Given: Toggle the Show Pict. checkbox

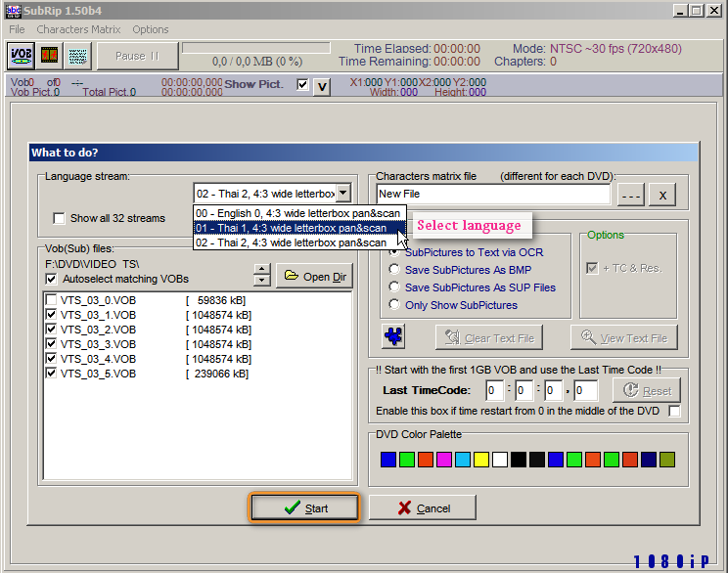Looking at the screenshot, I should tap(302, 84).
